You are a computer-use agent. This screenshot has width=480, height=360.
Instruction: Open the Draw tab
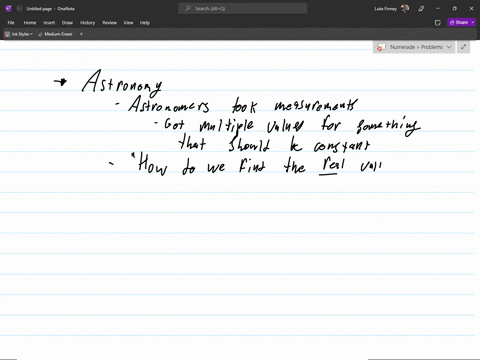pyautogui.click(x=67, y=23)
